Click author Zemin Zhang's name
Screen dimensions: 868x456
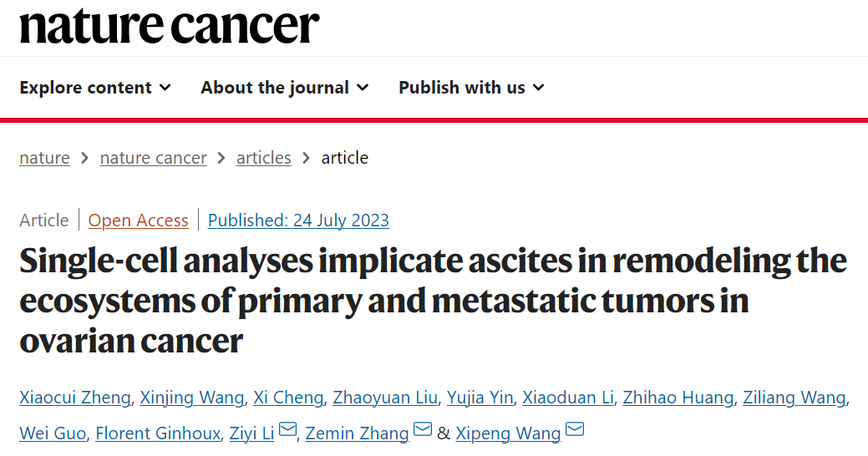click(x=357, y=433)
